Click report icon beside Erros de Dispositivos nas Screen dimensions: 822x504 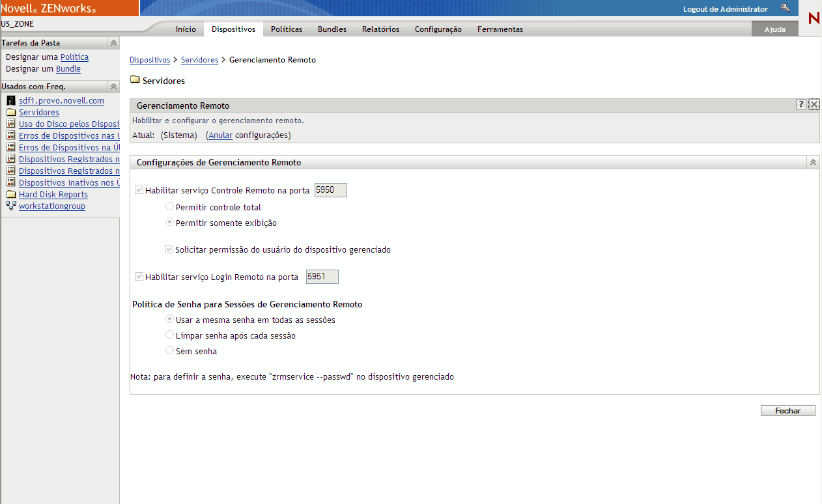click(x=10, y=136)
